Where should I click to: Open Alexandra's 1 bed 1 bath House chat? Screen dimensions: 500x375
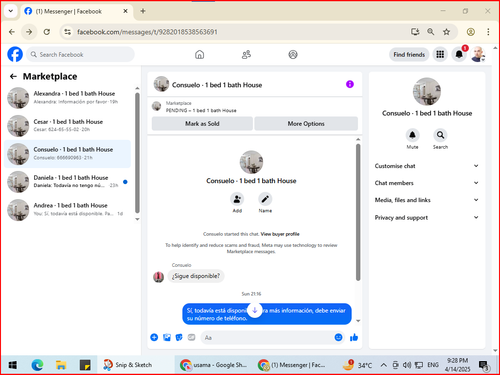click(x=68, y=98)
